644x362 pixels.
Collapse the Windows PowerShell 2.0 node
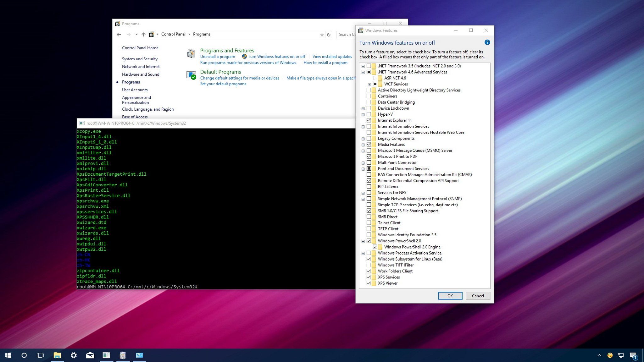point(363,241)
